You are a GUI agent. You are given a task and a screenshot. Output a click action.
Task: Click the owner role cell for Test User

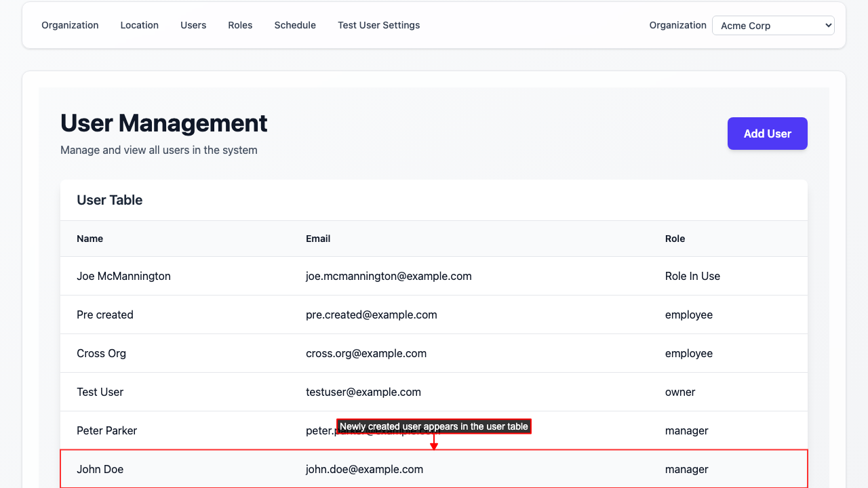[x=680, y=392]
